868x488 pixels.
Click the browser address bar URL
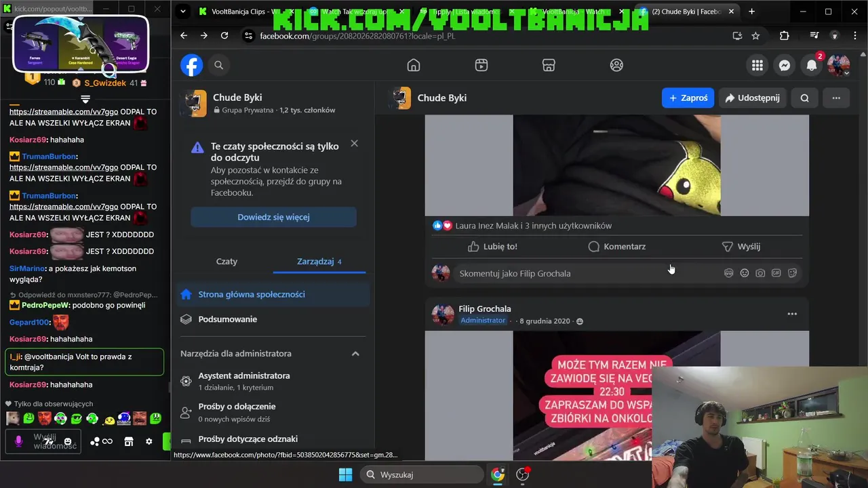click(357, 36)
